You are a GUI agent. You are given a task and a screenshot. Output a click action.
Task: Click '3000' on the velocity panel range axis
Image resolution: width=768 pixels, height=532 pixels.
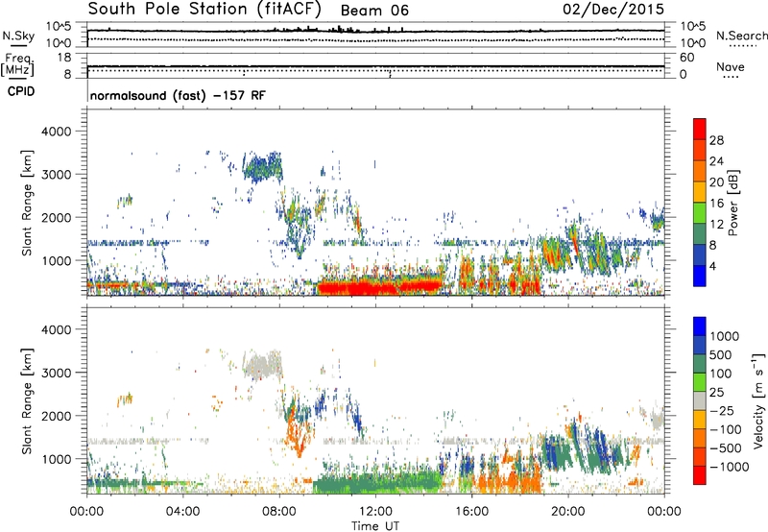pos(57,373)
